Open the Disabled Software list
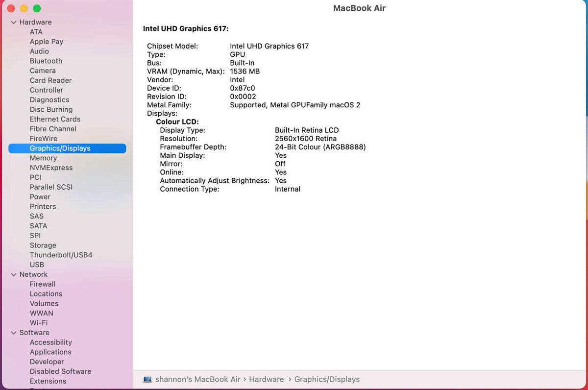The image size is (588, 390). [x=60, y=371]
